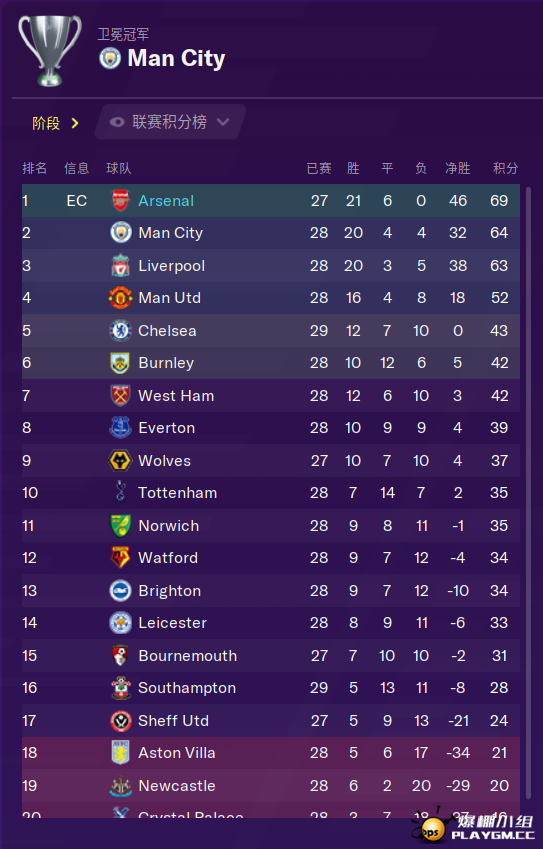The image size is (543, 849).
Task: Expand the 阶段 chevron
Action: (x=75, y=123)
